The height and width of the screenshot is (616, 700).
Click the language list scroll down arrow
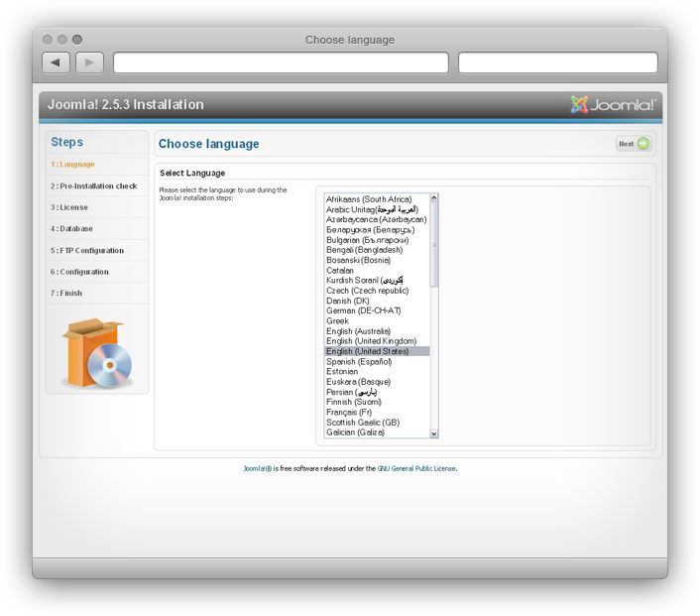click(x=433, y=433)
